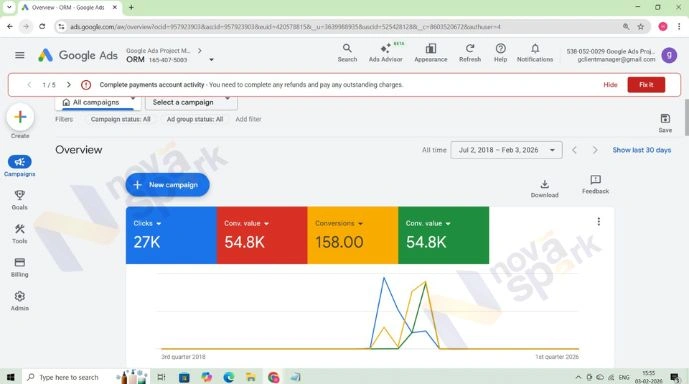Expand the account breadcrumb chevron
The image size is (689, 384).
tap(199, 51)
